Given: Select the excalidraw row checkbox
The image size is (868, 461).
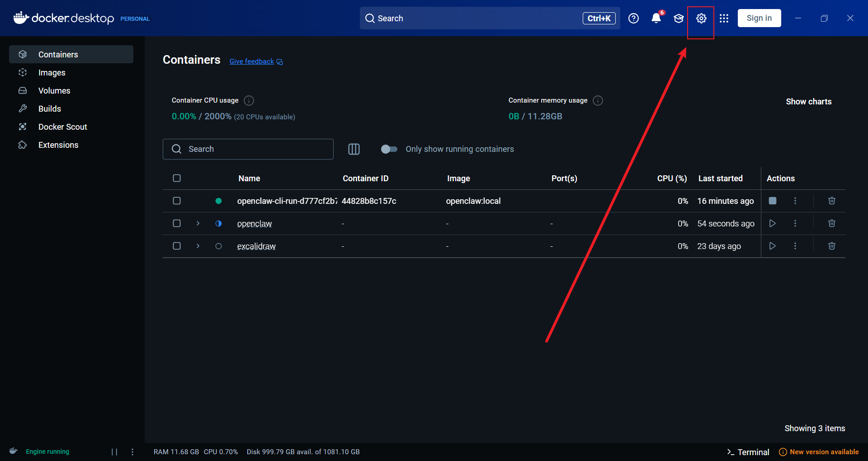Looking at the screenshot, I should (x=177, y=246).
